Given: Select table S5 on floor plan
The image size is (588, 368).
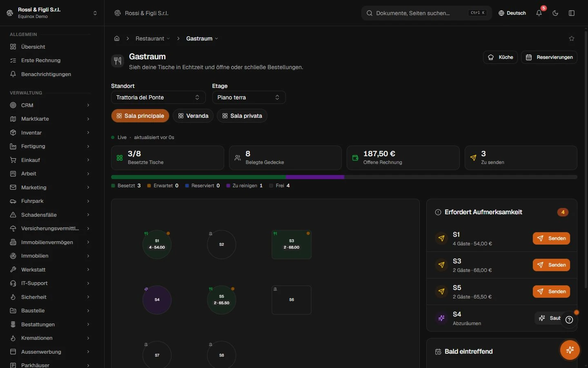Looking at the screenshot, I should [221, 300].
